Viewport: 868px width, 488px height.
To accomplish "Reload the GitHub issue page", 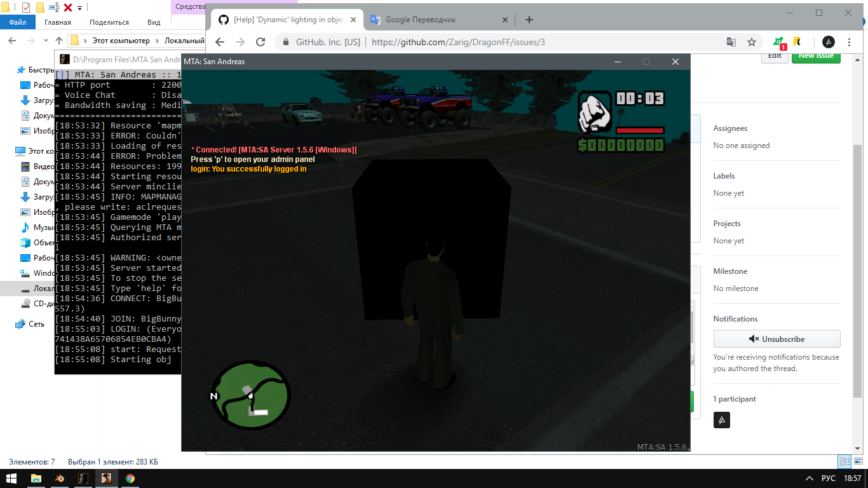I will [x=261, y=42].
